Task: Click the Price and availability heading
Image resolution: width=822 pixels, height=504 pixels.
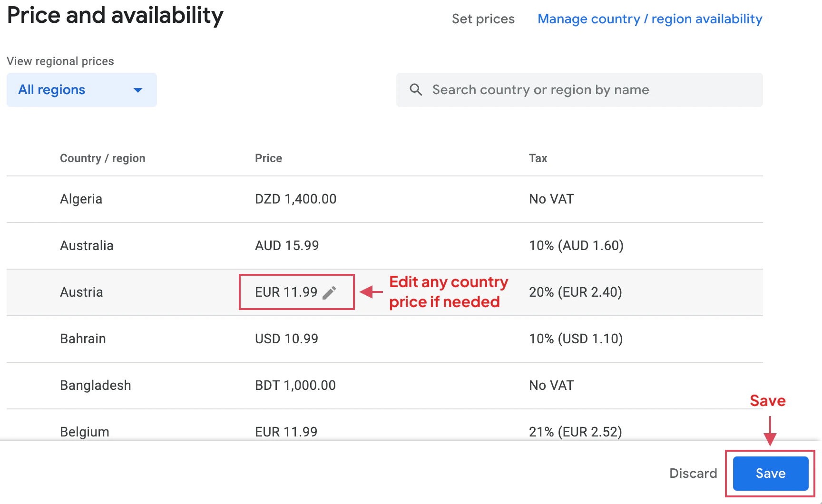Action: (x=115, y=16)
